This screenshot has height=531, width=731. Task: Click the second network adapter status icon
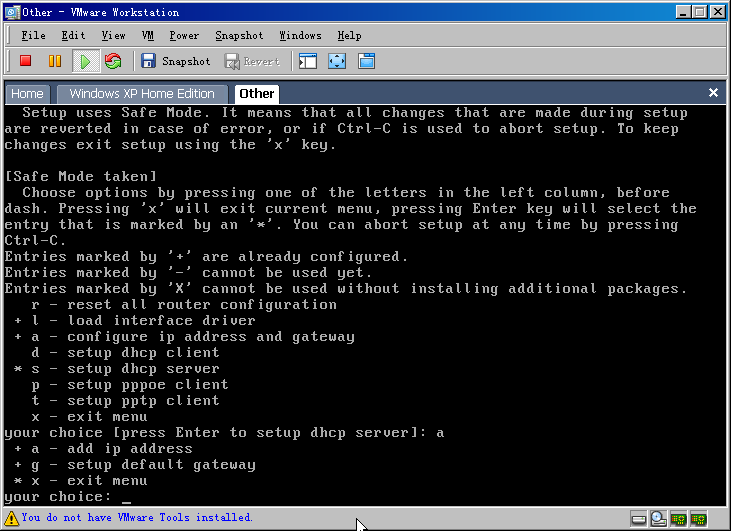point(699,518)
